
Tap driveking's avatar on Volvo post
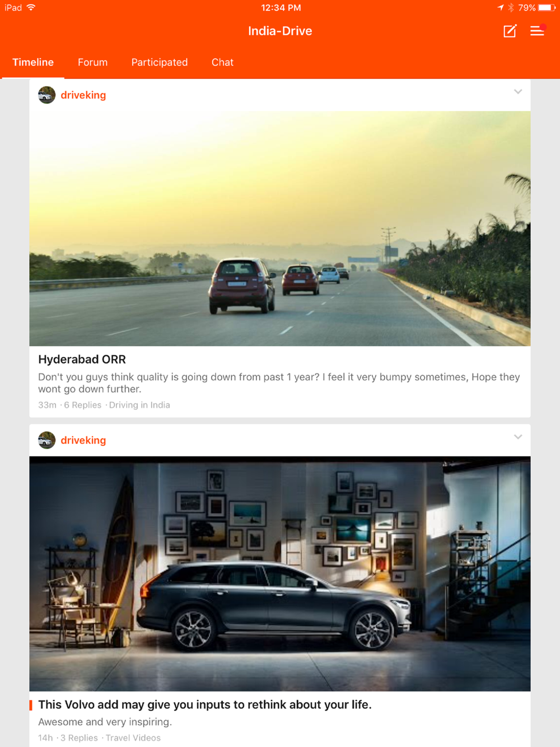(x=46, y=440)
